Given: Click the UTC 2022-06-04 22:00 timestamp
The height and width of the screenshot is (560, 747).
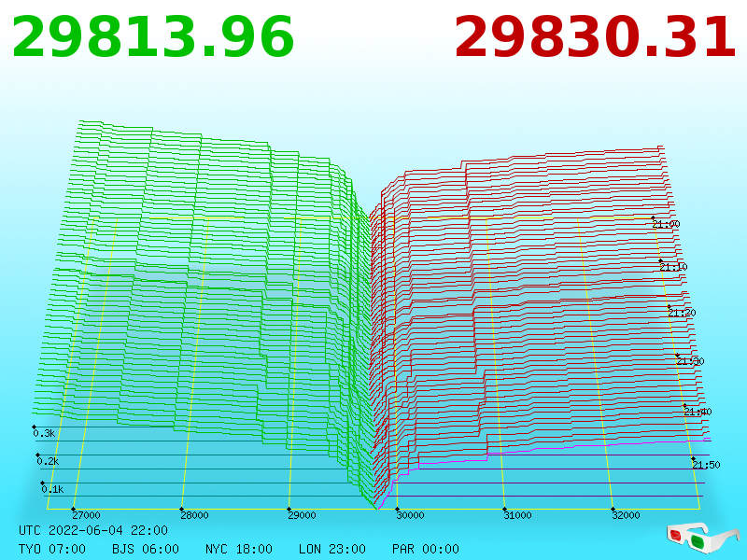Looking at the screenshot, I should point(93,530).
